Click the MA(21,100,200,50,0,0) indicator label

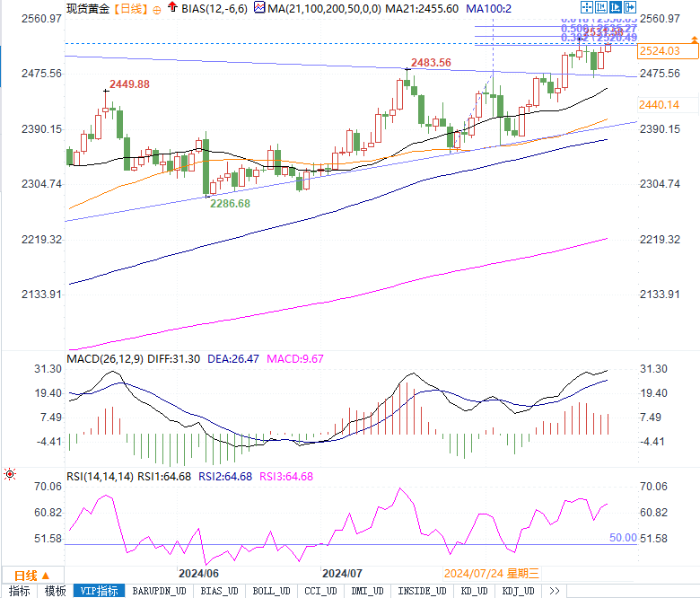coord(325,9)
